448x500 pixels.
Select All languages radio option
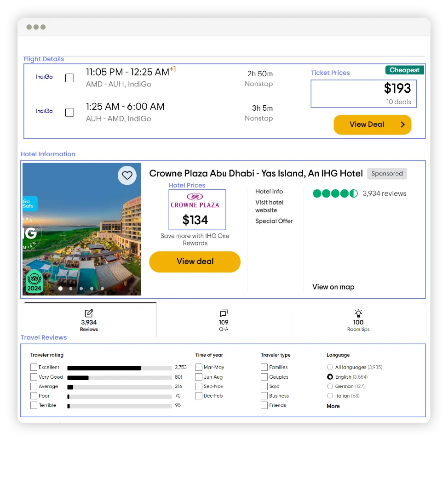point(330,367)
